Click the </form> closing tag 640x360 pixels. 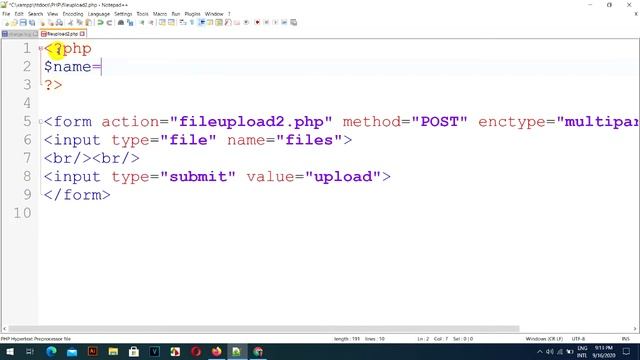[x=77, y=195]
